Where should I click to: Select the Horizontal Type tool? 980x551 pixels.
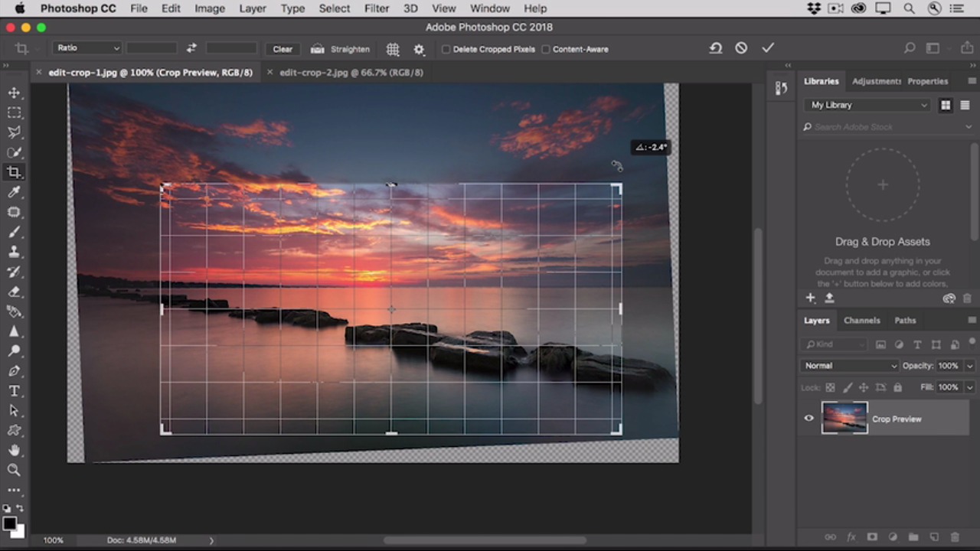click(x=14, y=391)
